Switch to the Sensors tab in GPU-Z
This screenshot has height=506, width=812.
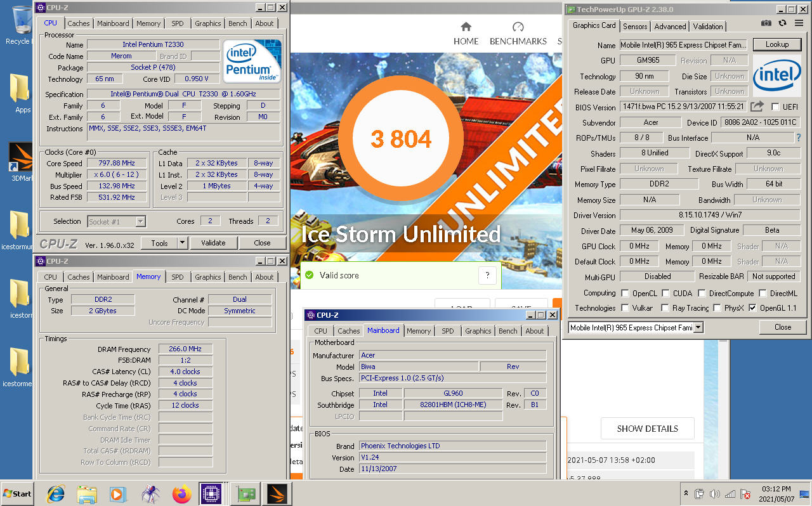(635, 27)
